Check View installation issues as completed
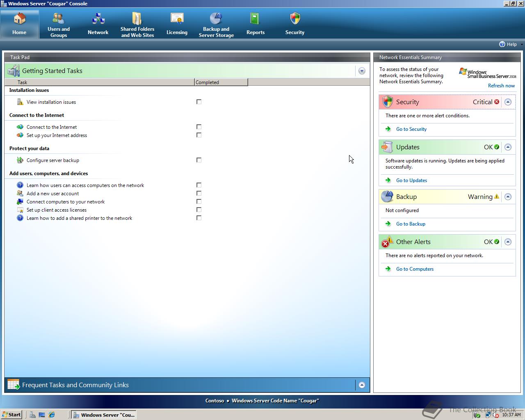525x420 pixels. click(199, 102)
